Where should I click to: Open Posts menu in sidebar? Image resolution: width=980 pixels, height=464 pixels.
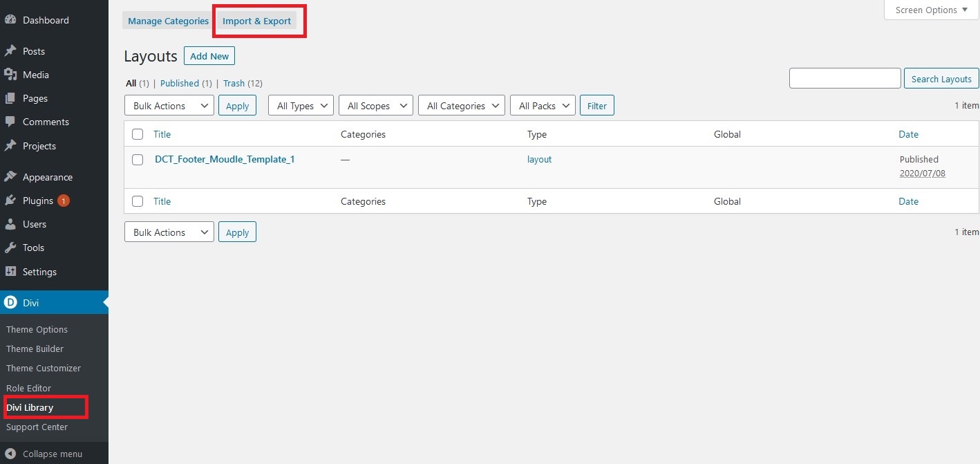click(x=34, y=51)
